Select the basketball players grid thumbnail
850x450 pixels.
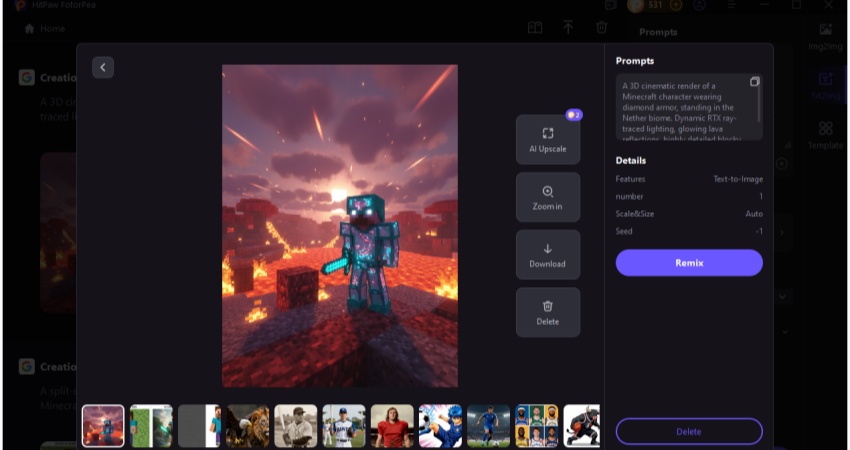point(537,426)
